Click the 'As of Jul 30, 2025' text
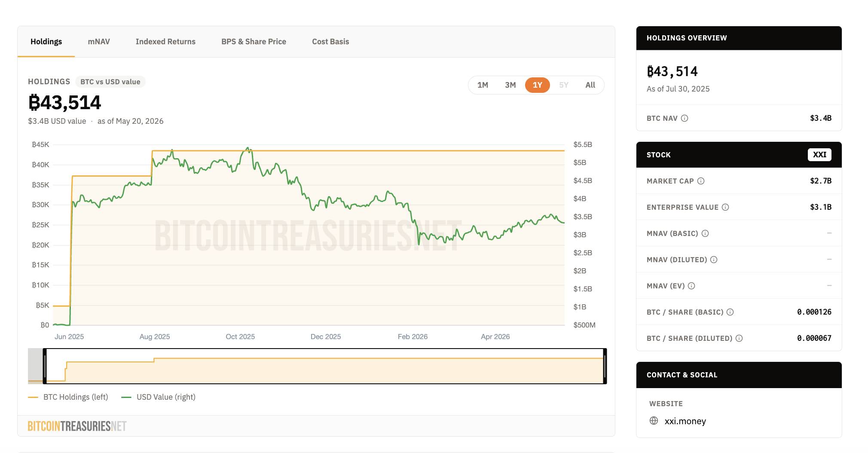 (678, 89)
